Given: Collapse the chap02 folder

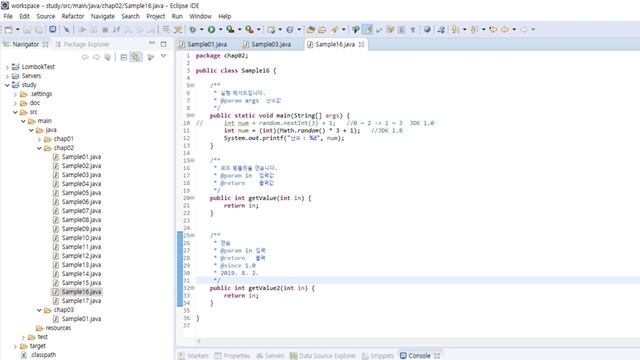Looking at the screenshot, I should (x=39, y=148).
